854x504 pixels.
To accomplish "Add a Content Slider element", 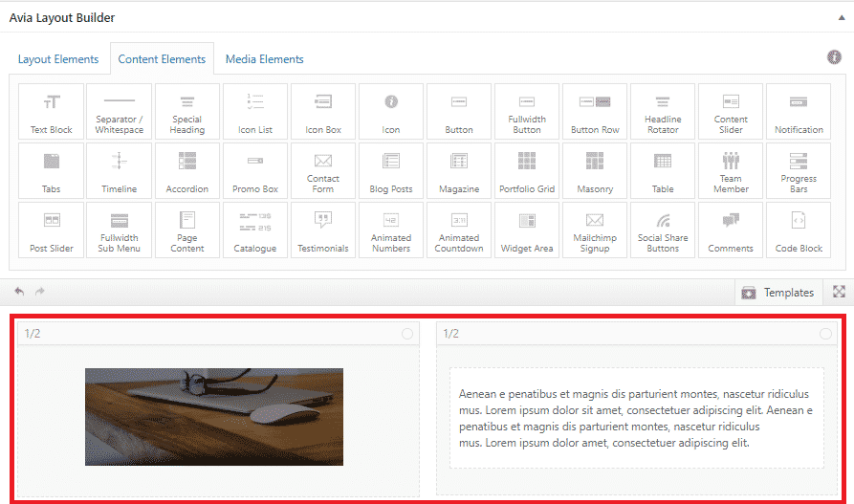I will [x=731, y=112].
